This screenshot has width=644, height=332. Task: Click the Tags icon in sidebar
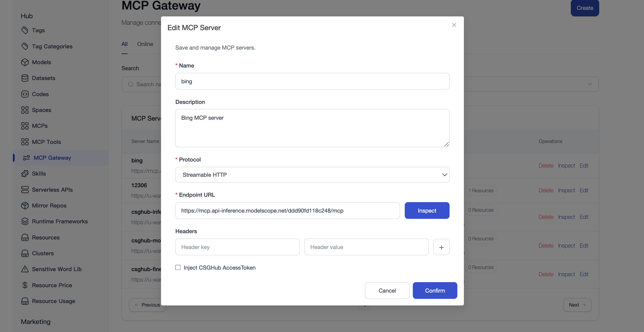25,30
